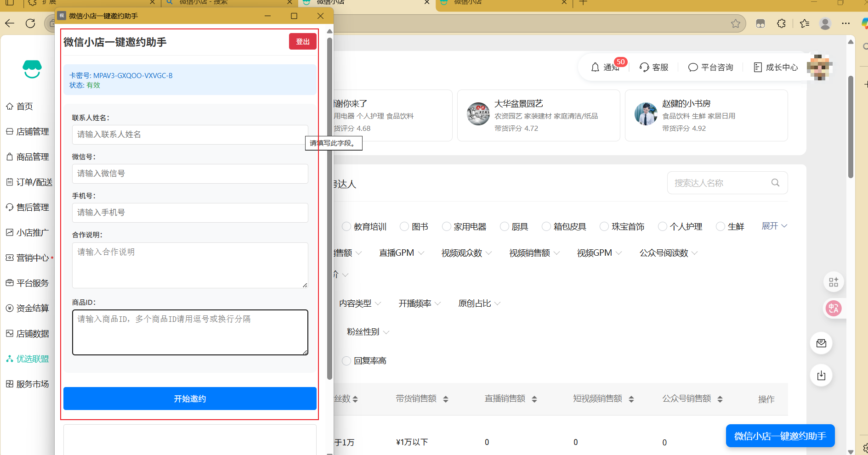Screen dimensions: 868x455
Task: Focus the 联系人姓名 input field
Action: (x=190, y=135)
